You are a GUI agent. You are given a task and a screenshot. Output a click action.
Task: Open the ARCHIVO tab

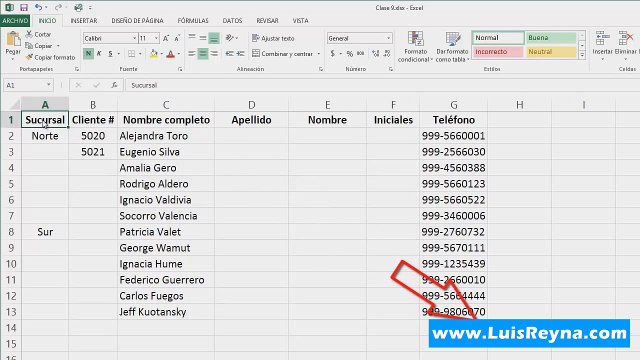pos(15,20)
